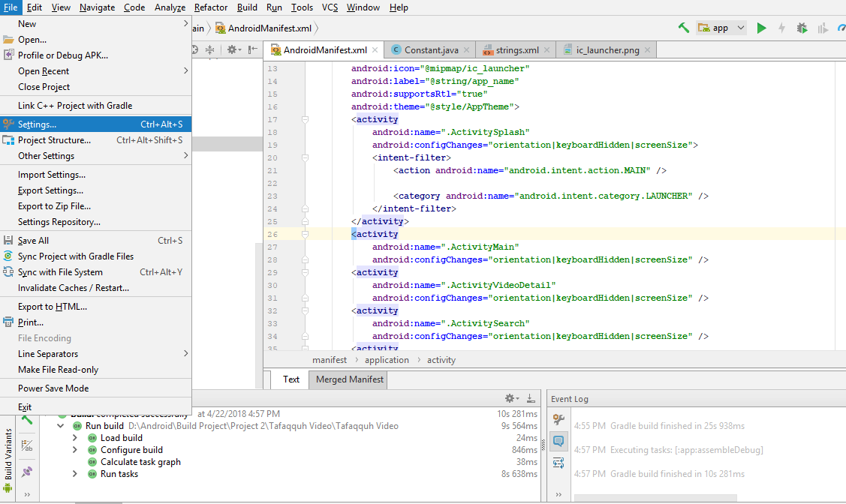Image resolution: width=846 pixels, height=504 pixels.
Task: Close the strings.xml tab
Action: [547, 50]
